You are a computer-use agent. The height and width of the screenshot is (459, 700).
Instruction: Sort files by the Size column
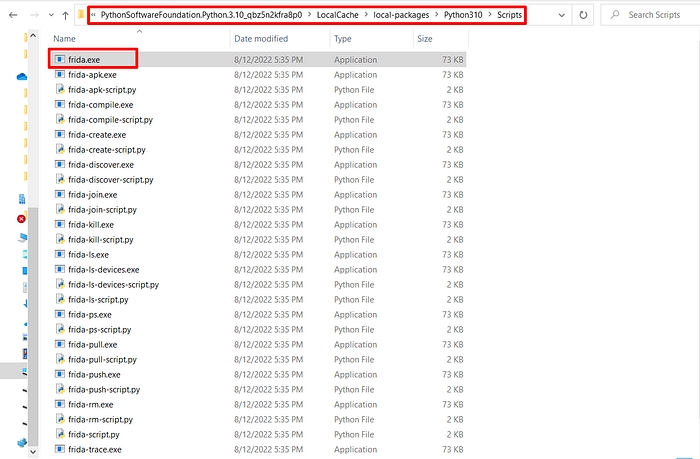(424, 39)
